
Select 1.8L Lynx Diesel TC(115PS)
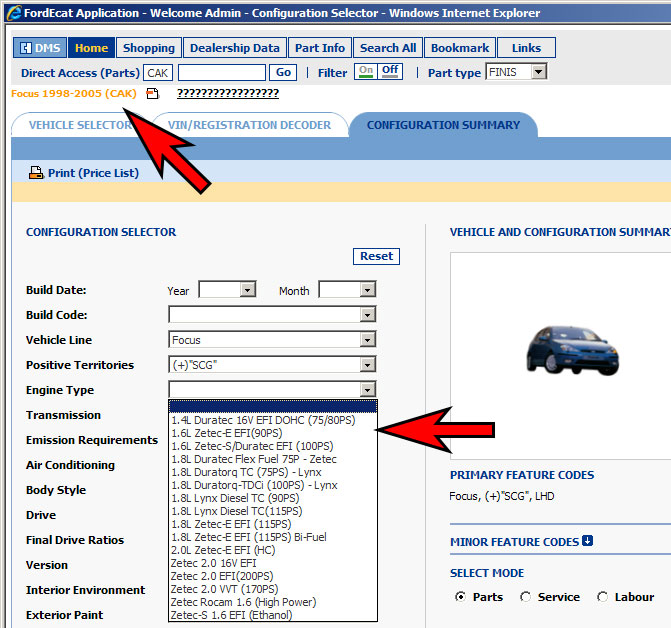pyautogui.click(x=273, y=511)
